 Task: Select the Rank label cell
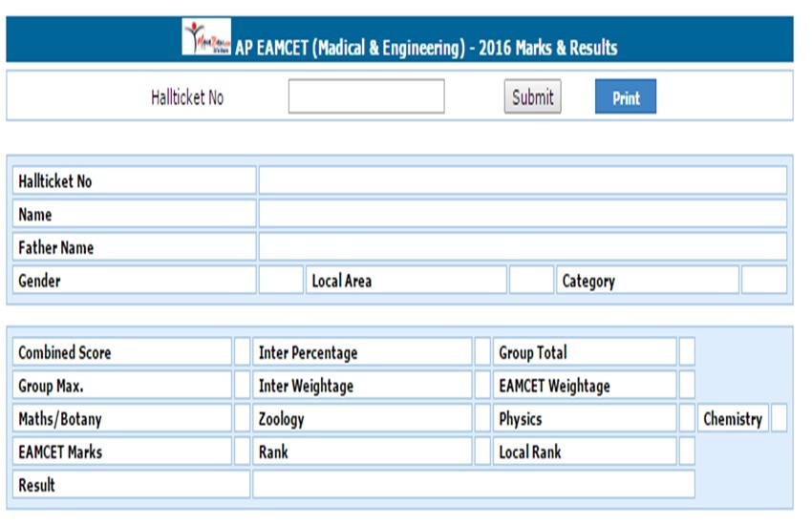(362, 451)
